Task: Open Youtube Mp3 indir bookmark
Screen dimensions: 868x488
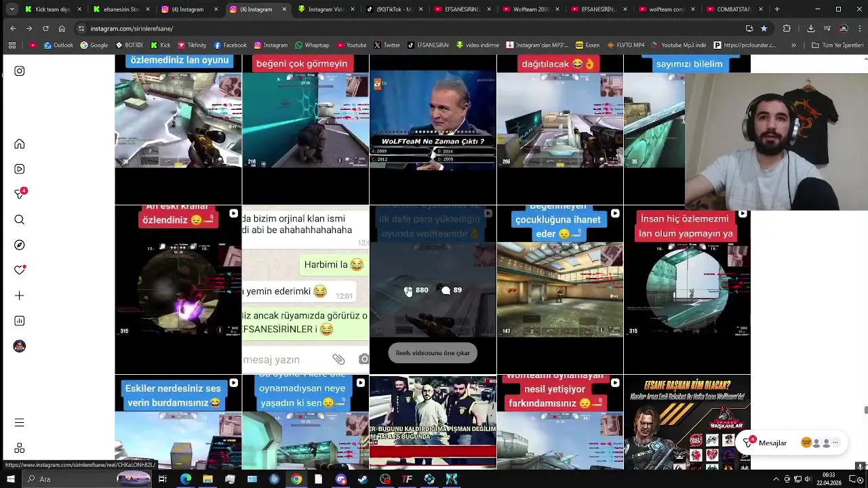Action: tap(678, 45)
